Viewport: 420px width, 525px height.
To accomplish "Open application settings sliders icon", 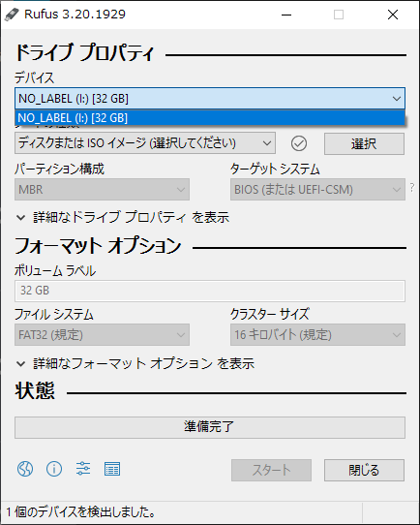I will click(83, 469).
